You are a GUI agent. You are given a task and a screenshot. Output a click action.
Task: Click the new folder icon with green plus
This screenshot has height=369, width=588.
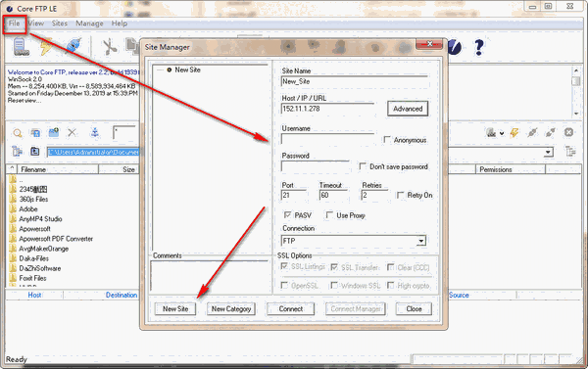point(54,132)
